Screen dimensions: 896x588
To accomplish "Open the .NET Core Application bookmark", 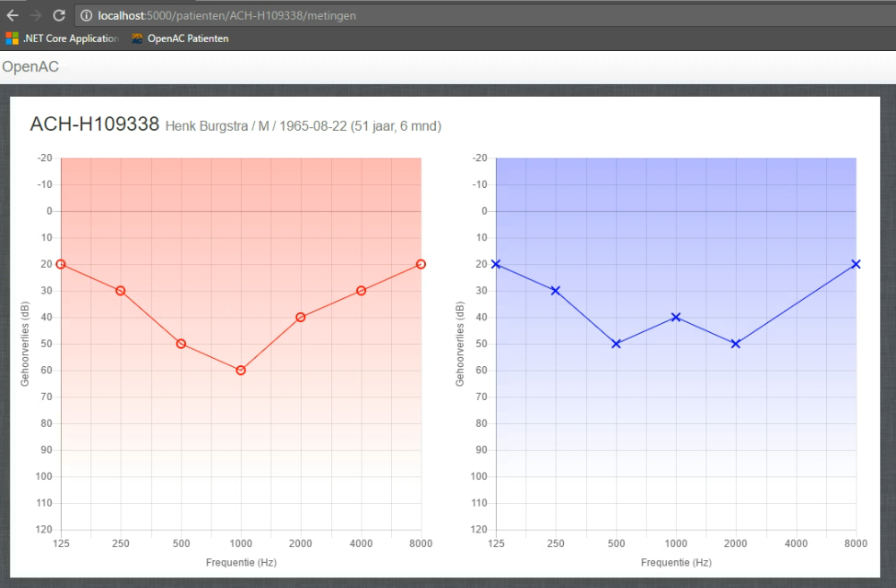I will (x=63, y=38).
